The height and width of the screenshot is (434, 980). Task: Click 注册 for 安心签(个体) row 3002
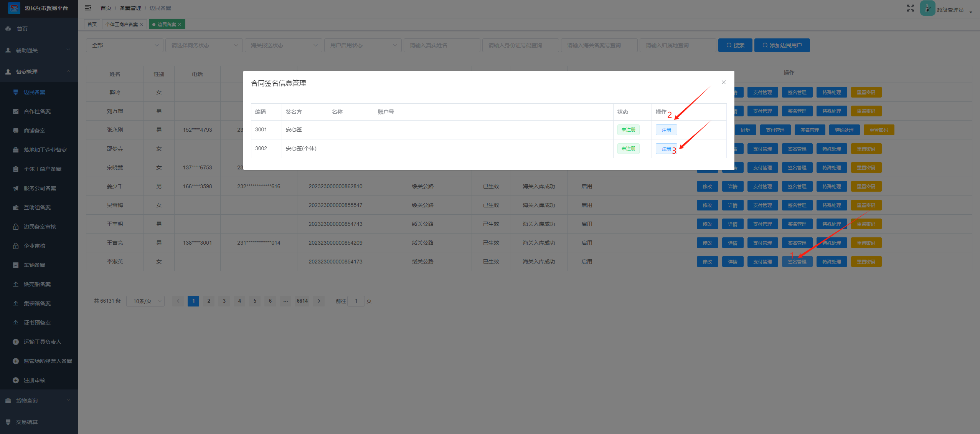[x=667, y=149]
